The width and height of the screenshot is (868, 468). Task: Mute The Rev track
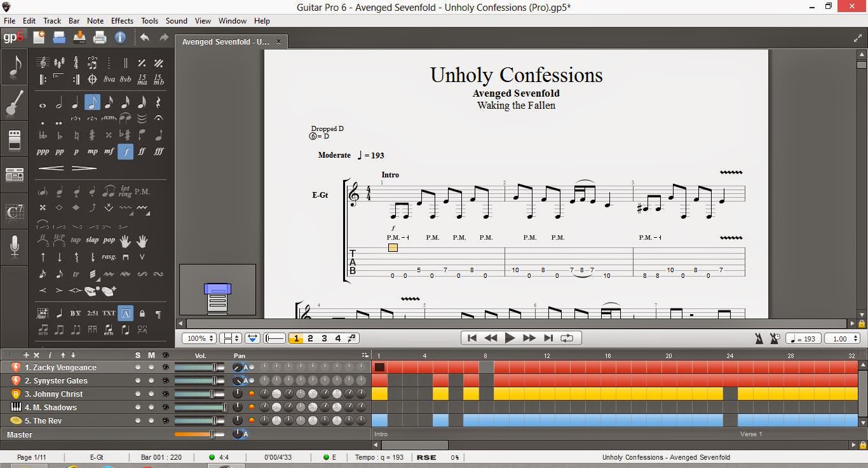pyautogui.click(x=151, y=420)
